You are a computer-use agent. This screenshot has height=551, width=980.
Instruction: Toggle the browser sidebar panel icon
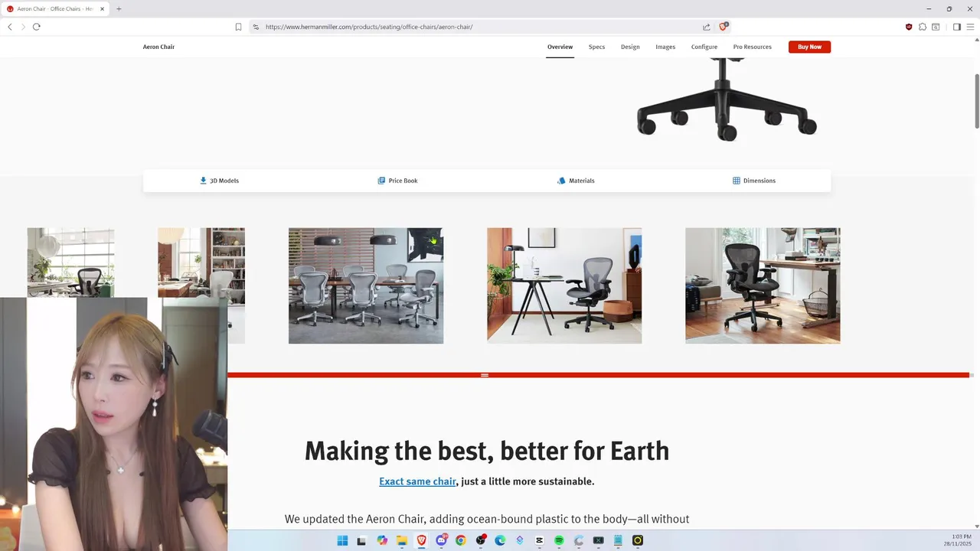(x=956, y=27)
